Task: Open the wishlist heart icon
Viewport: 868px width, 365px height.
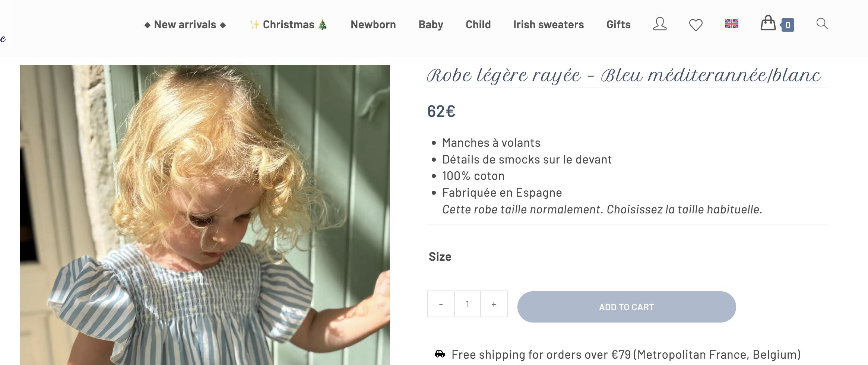Action: (696, 25)
